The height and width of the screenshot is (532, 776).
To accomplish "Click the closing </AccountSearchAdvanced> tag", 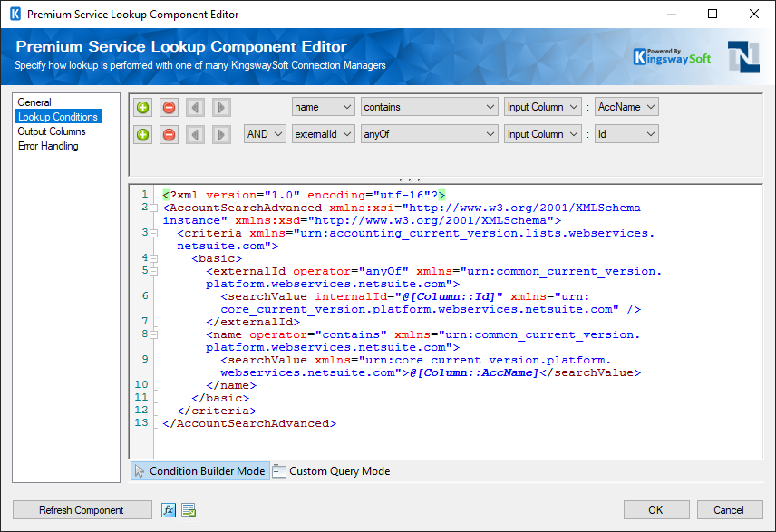I will (249, 423).
